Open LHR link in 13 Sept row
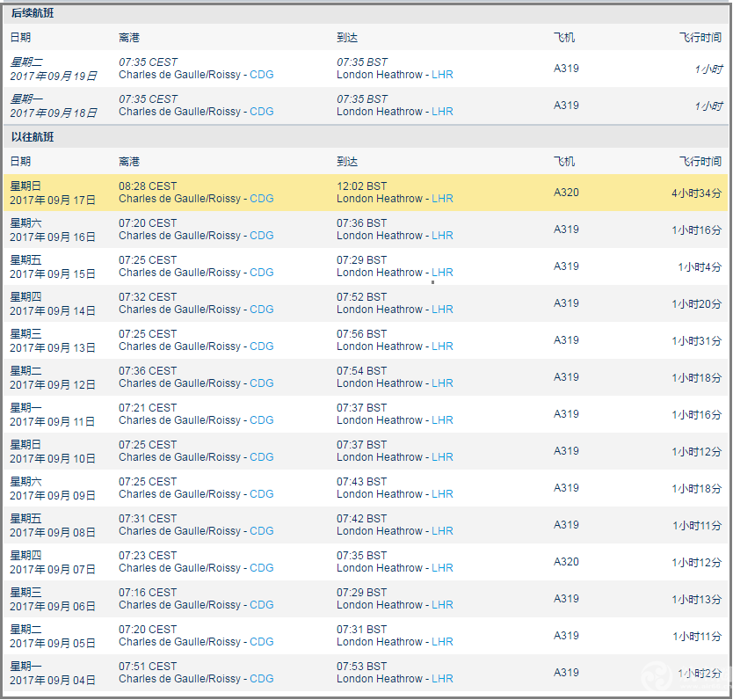This screenshot has height=700, width=733. (442, 346)
